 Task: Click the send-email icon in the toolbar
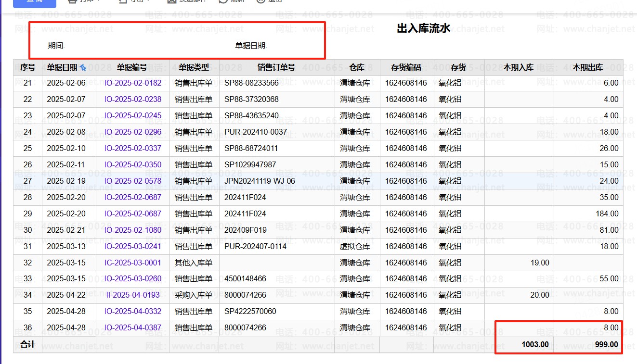tap(171, 1)
